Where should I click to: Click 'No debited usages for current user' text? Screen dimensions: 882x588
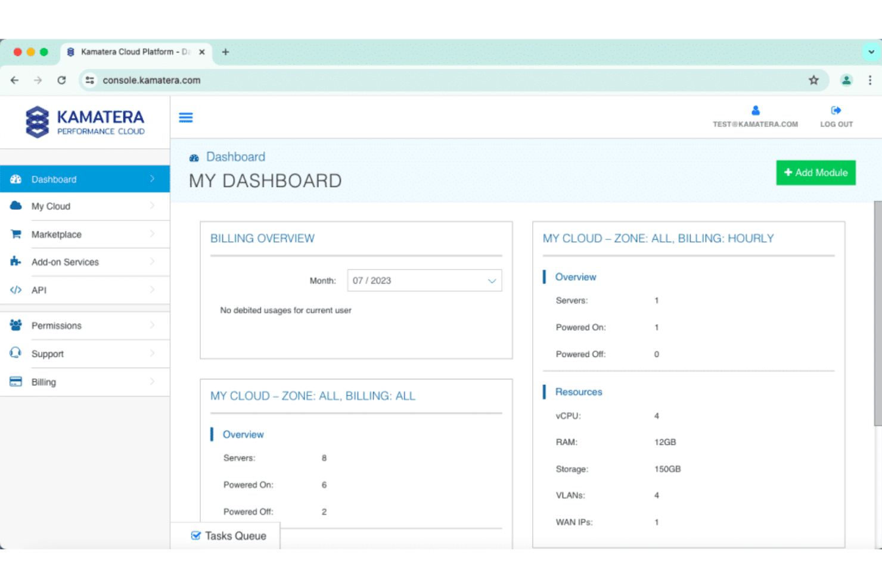click(285, 310)
